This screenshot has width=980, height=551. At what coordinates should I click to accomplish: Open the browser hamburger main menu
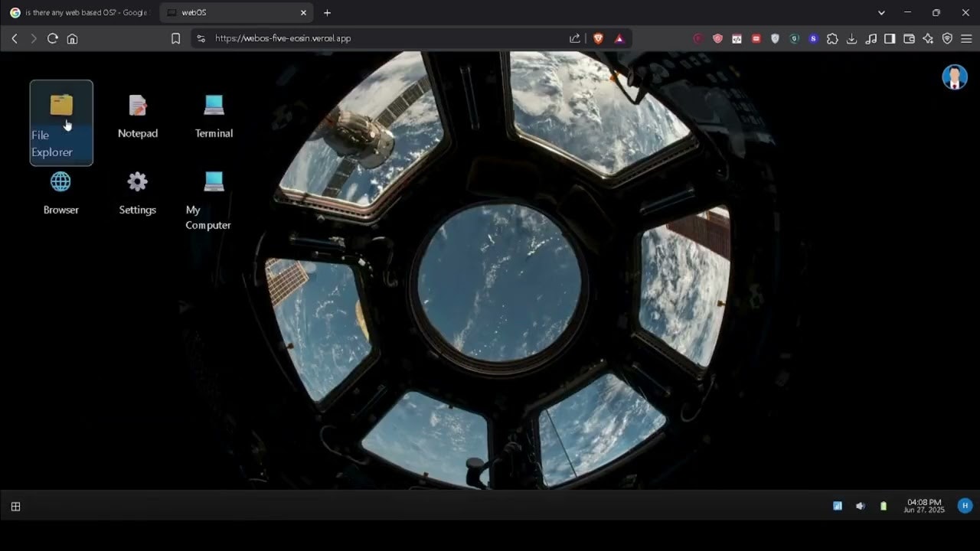point(966,38)
